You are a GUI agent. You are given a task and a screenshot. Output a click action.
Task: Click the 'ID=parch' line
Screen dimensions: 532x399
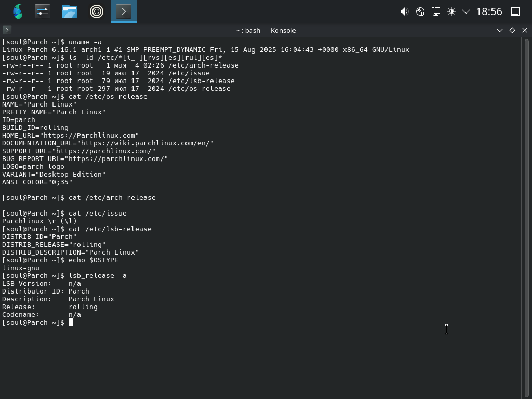(19, 120)
